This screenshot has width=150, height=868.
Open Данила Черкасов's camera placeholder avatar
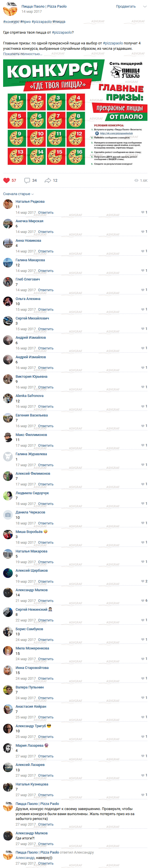pos(8,515)
